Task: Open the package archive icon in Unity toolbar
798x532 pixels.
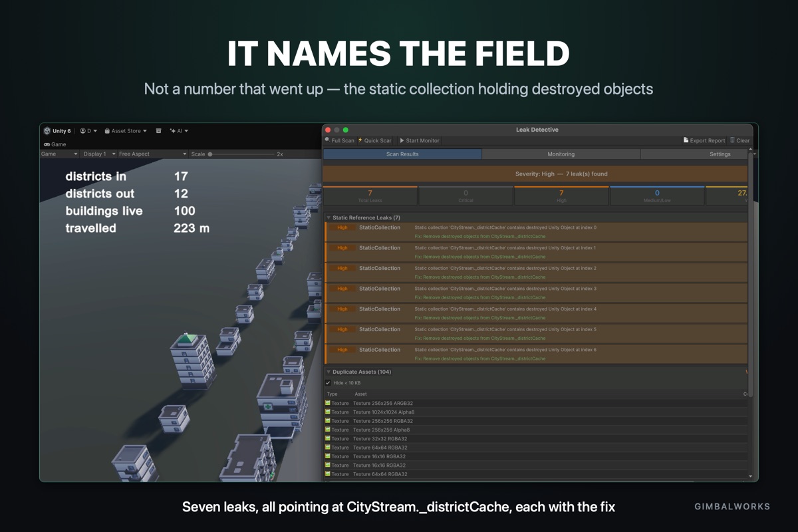Action: [x=158, y=131]
